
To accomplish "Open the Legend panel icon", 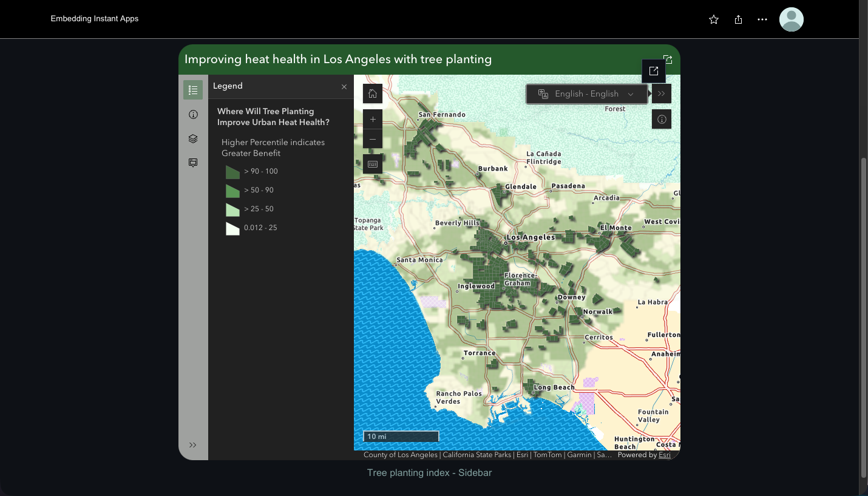I will coord(193,89).
